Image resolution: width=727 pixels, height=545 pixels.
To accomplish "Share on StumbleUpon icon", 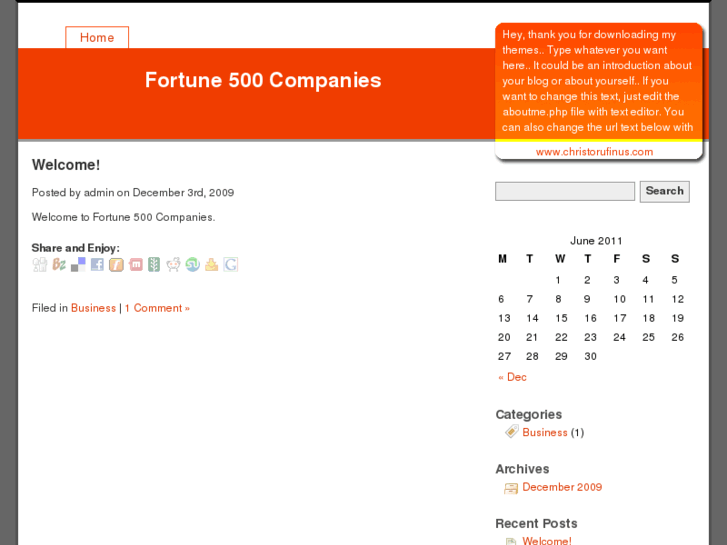I will 192,265.
